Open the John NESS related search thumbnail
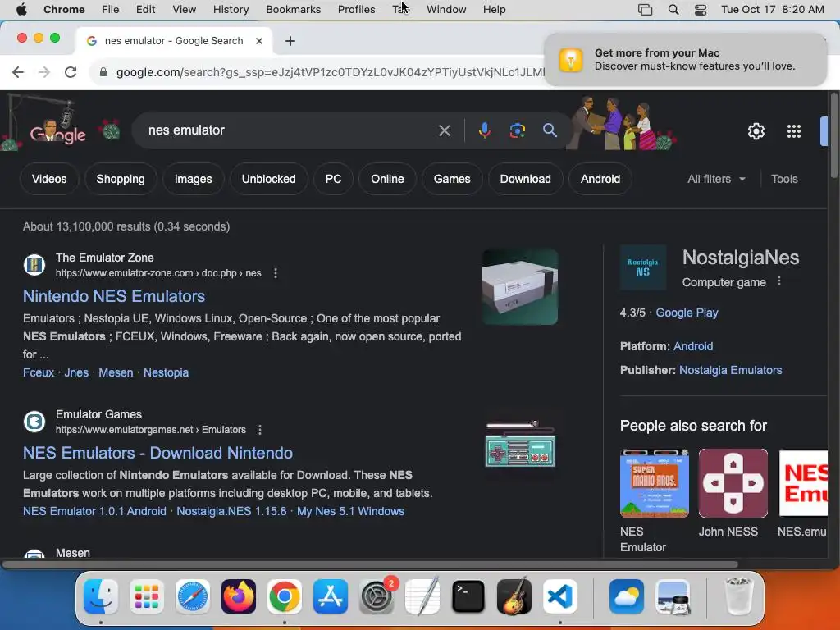Viewport: 840px width, 630px height. (x=733, y=483)
